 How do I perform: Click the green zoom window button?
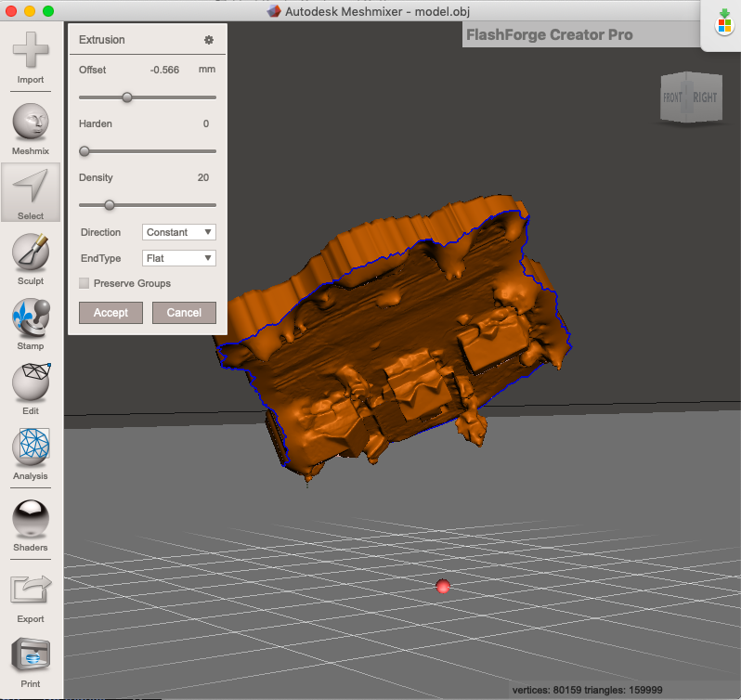pos(48,11)
